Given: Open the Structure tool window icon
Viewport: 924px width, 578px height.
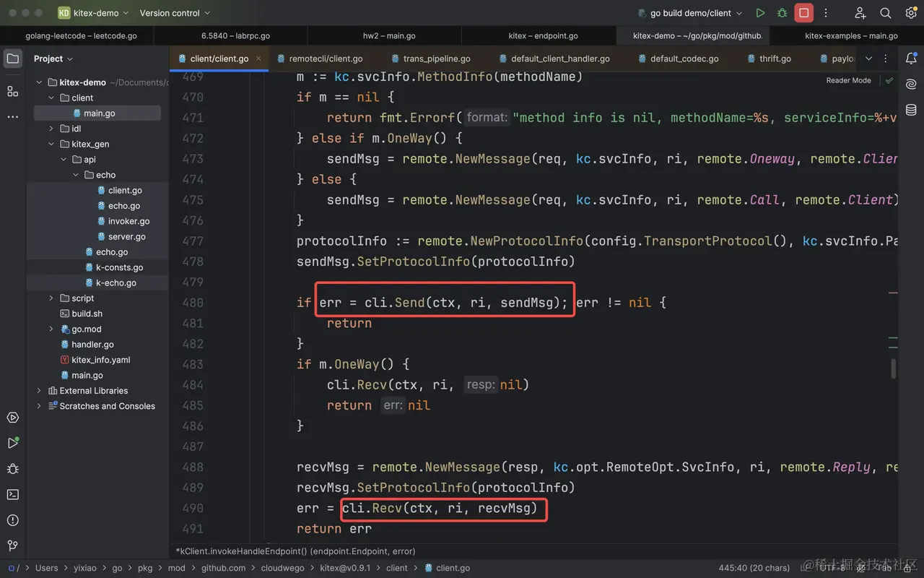Looking at the screenshot, I should pos(12,91).
